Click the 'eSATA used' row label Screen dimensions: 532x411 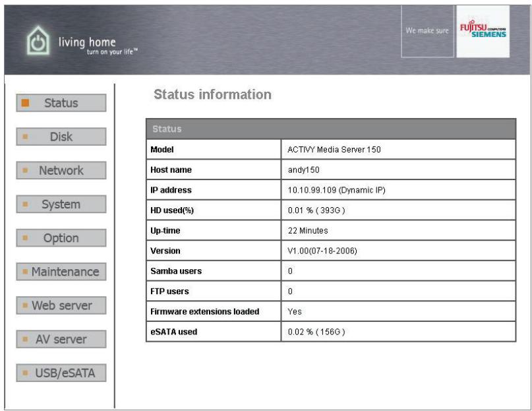174,332
